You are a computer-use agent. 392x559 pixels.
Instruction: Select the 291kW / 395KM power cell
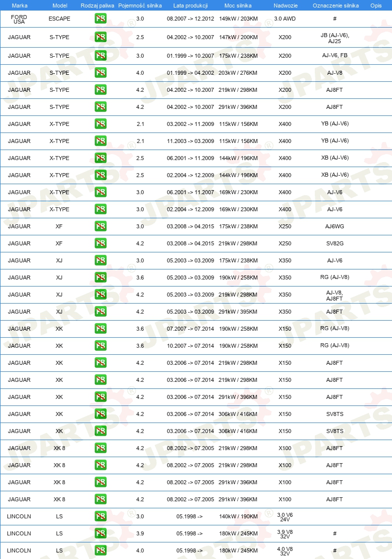(x=238, y=312)
